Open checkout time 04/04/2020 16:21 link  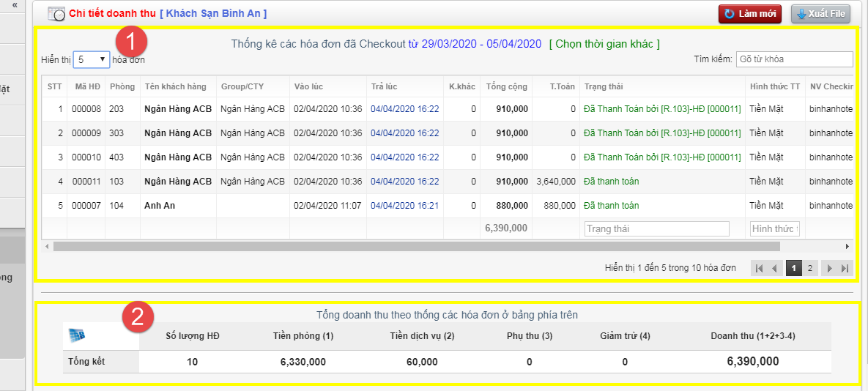(404, 206)
